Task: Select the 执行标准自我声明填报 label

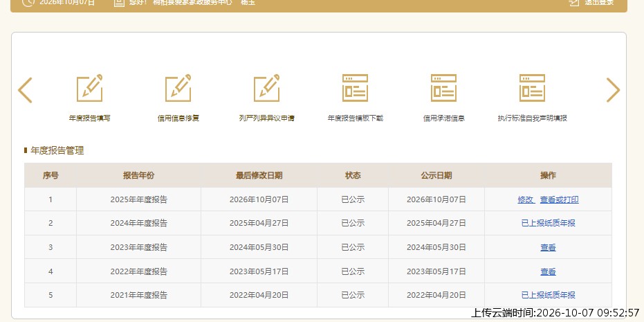Action: coord(533,118)
